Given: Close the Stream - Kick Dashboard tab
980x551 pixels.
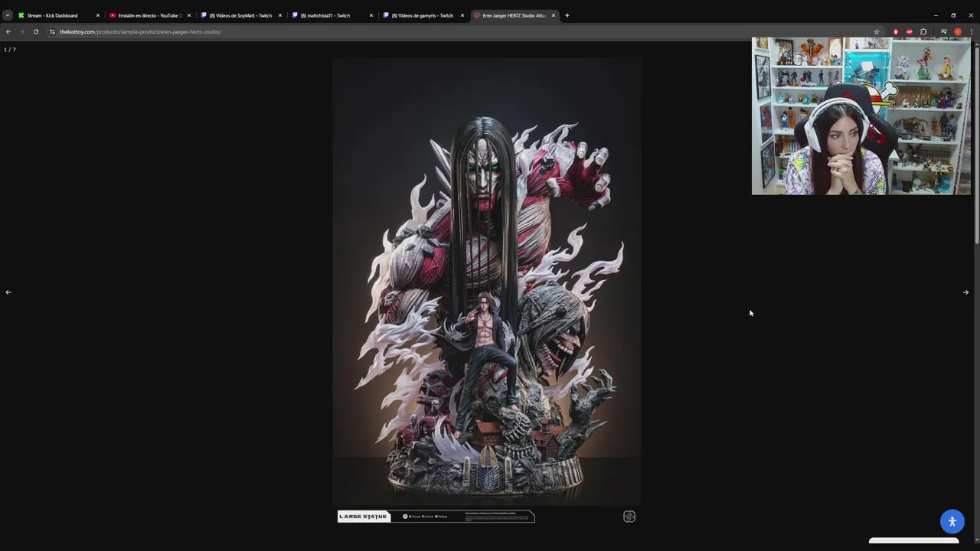Looking at the screenshot, I should coord(98,15).
